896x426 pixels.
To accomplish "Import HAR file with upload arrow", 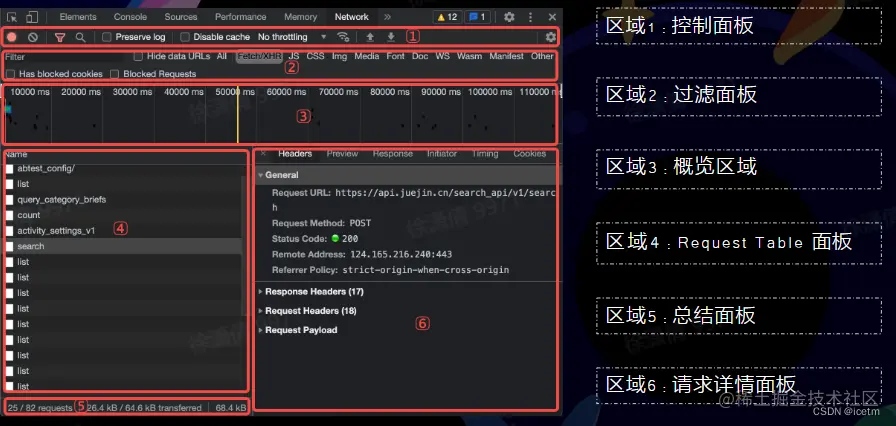I will [370, 37].
